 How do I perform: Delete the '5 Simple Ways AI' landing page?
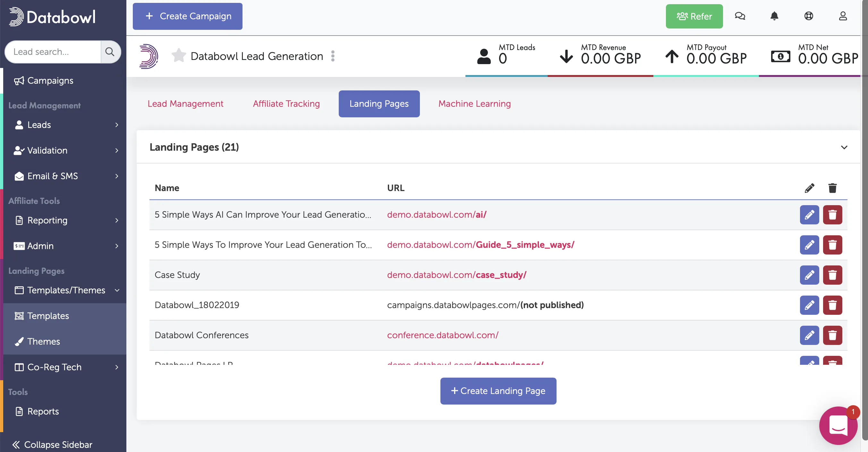[x=833, y=215]
